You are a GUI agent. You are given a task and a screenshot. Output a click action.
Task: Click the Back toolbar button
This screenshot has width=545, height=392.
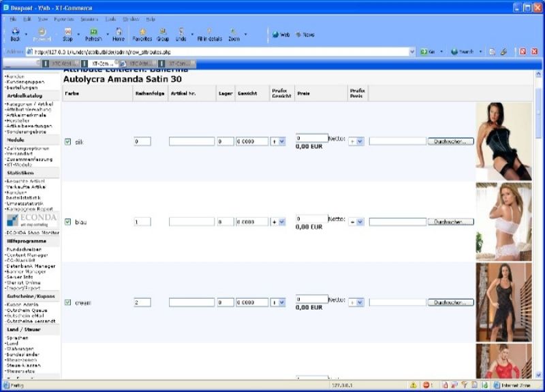coord(15,35)
